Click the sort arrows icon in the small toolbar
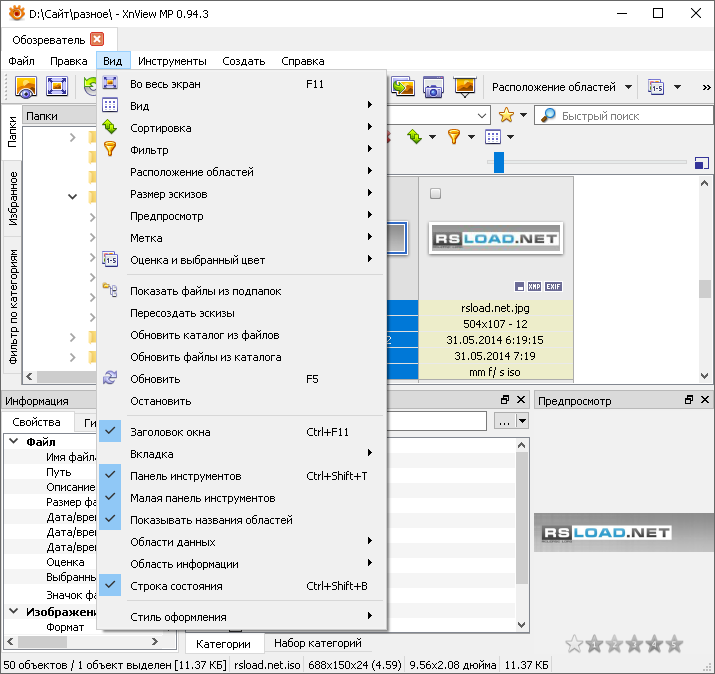Image resolution: width=715 pixels, height=674 pixels. coord(414,137)
